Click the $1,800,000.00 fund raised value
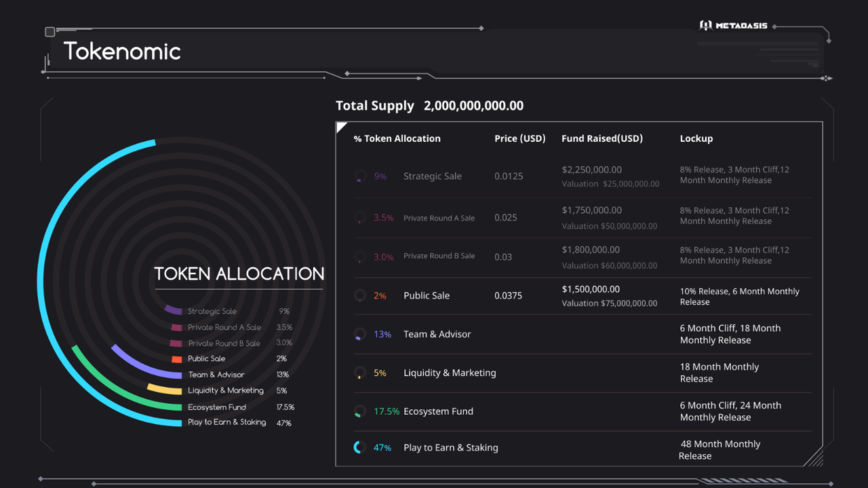The image size is (868, 488). coord(591,250)
